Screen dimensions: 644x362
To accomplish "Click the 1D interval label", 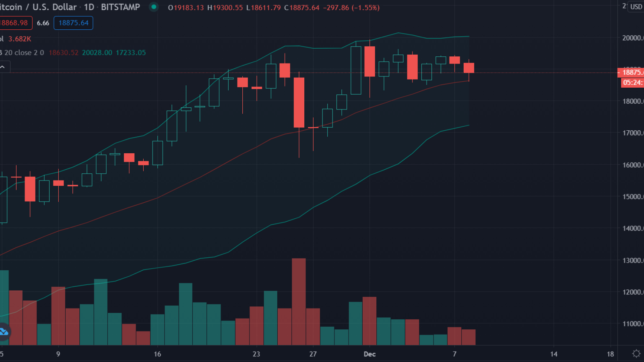I will point(89,7).
